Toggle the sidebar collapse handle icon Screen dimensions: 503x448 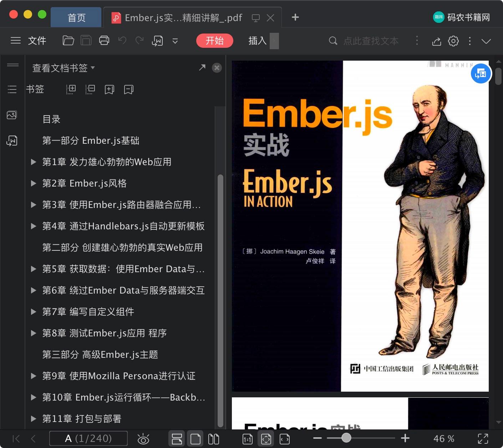tap(13, 65)
